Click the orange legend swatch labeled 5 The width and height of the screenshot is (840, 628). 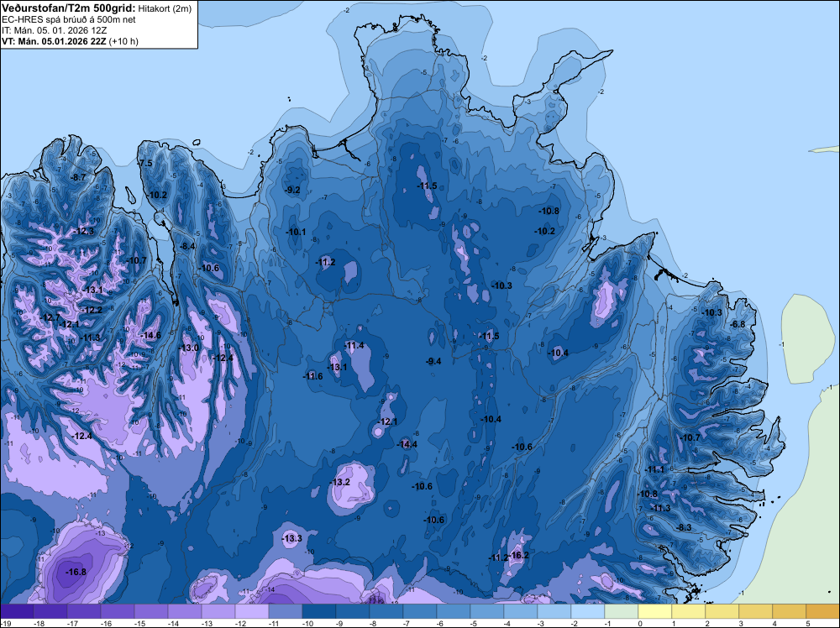[x=823, y=611]
